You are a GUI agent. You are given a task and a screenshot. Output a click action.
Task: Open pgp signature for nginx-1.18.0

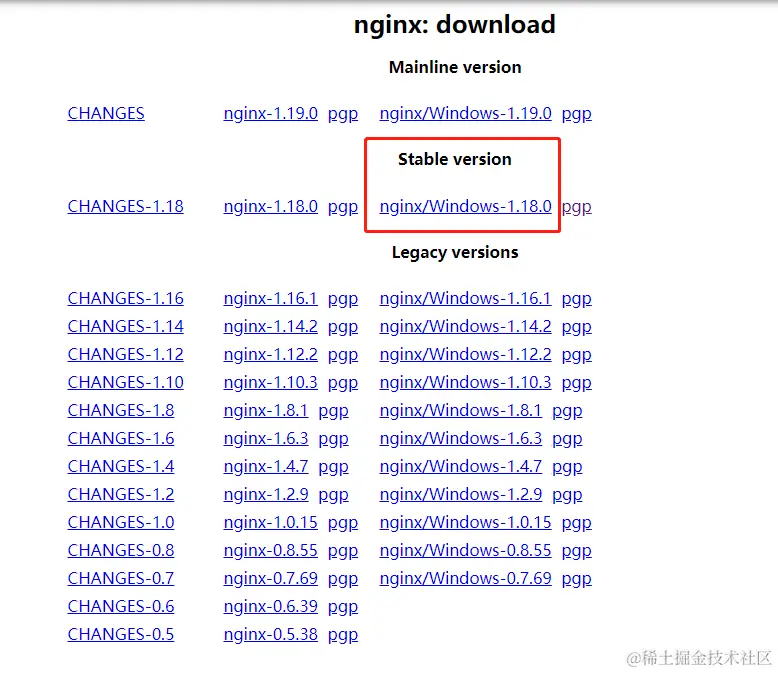[343, 207]
